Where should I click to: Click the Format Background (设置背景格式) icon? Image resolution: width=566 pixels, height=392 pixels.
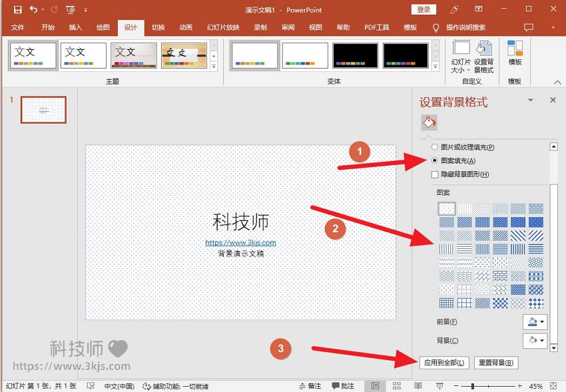click(x=483, y=57)
